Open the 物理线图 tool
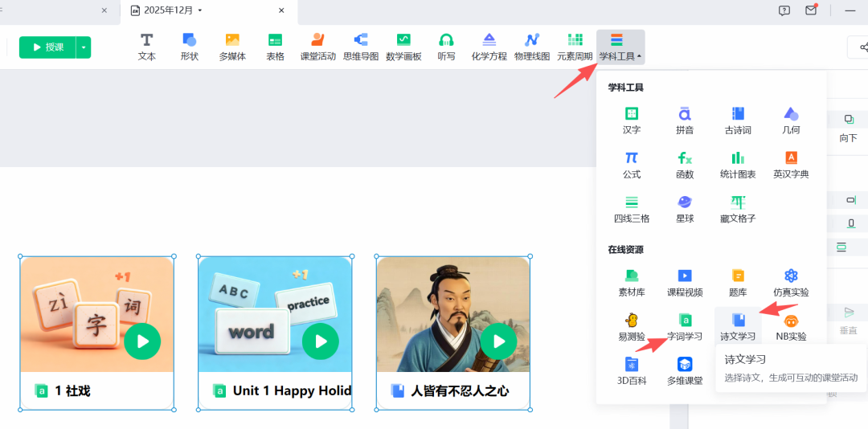 (532, 47)
